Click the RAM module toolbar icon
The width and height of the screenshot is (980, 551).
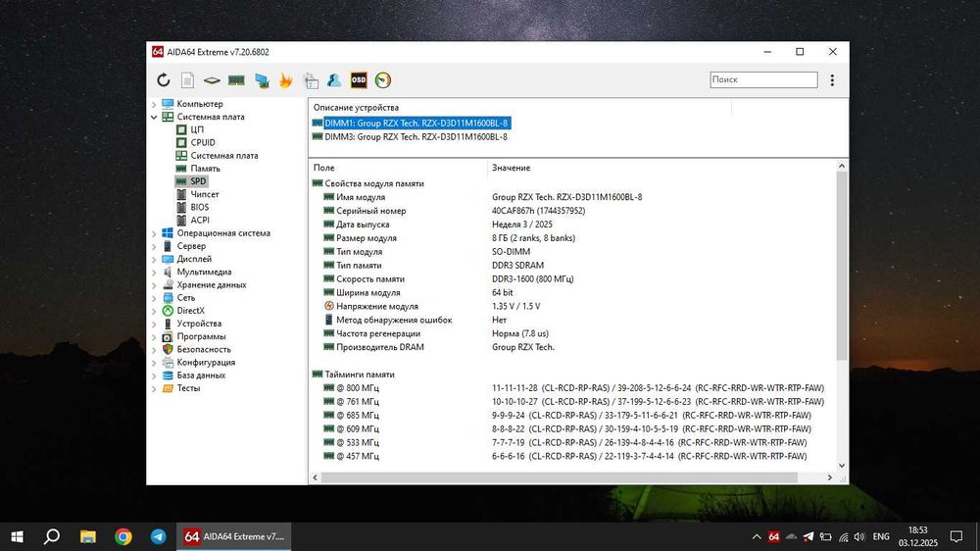pyautogui.click(x=236, y=80)
